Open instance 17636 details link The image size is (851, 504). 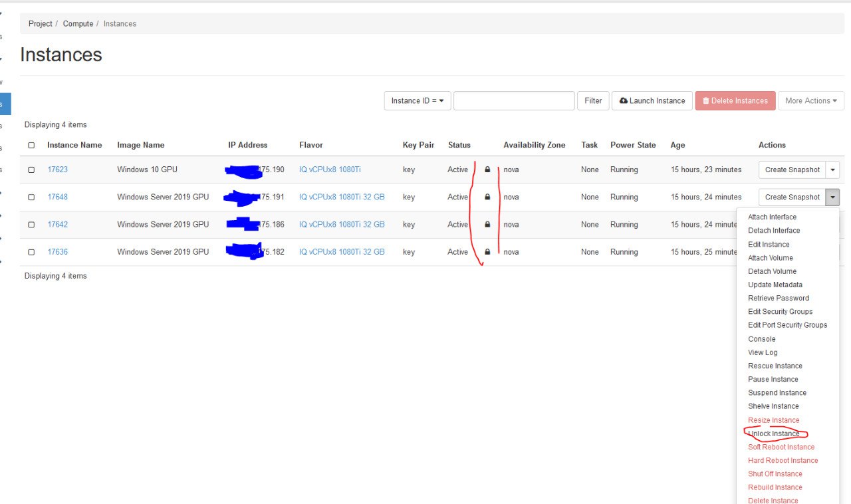coord(57,252)
